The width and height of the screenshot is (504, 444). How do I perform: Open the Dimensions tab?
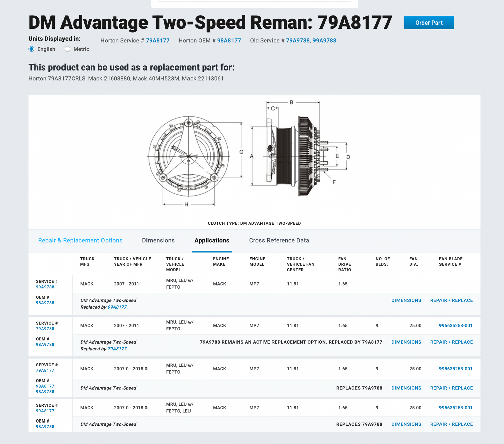click(158, 240)
